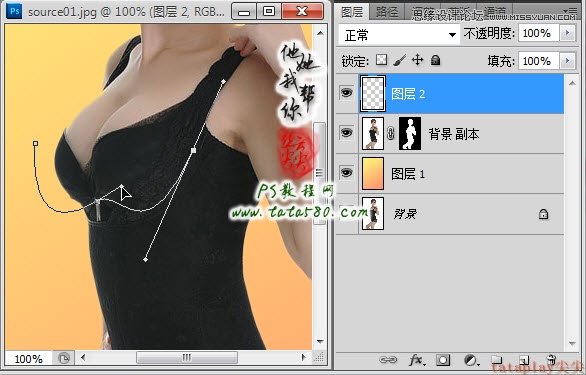Select the 背景 副本 layer image thumbnail

(373, 133)
